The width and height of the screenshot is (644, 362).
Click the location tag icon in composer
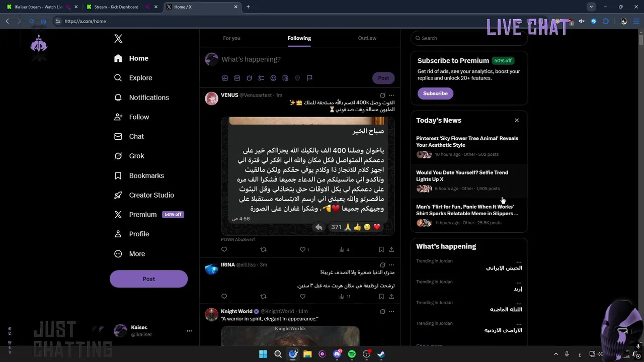pyautogui.click(x=297, y=78)
